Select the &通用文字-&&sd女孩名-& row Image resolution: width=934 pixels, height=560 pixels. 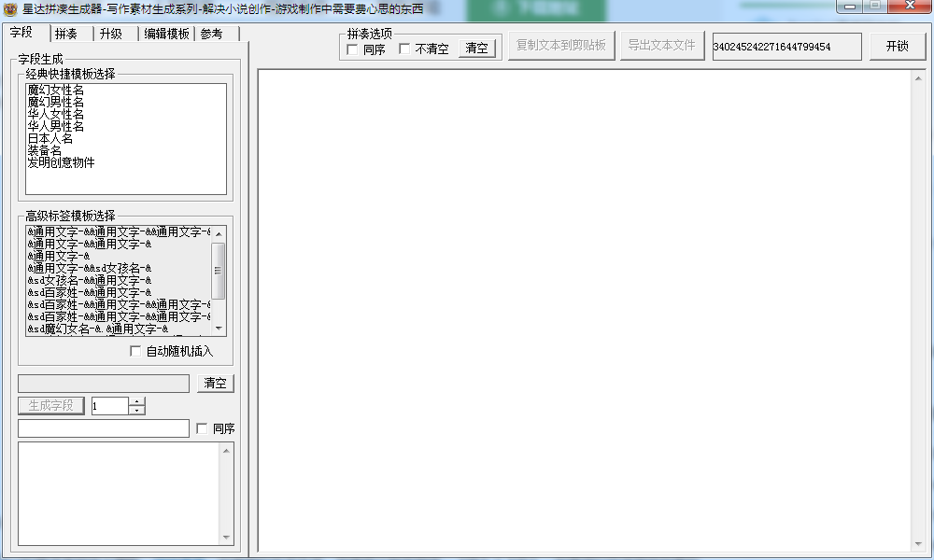(90, 269)
